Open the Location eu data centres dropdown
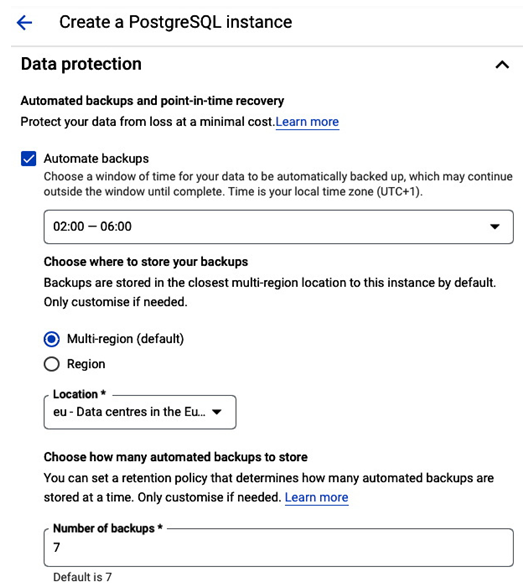 pyautogui.click(x=140, y=412)
